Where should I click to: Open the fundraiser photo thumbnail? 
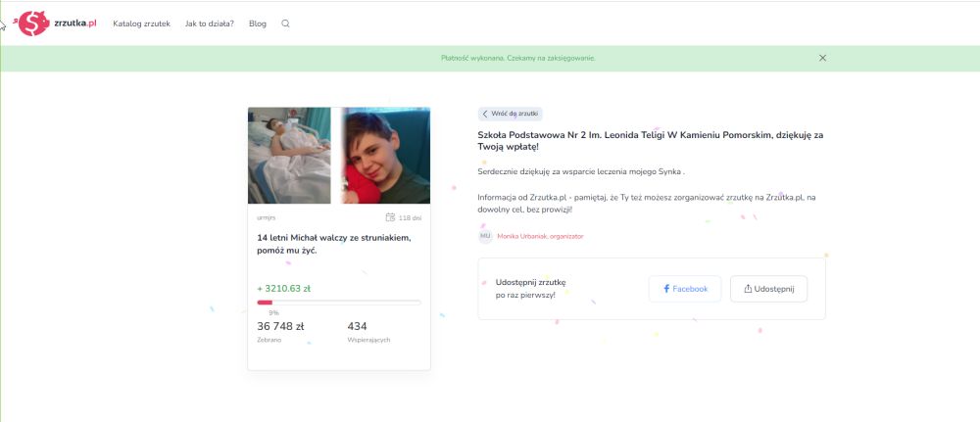pyautogui.click(x=339, y=156)
